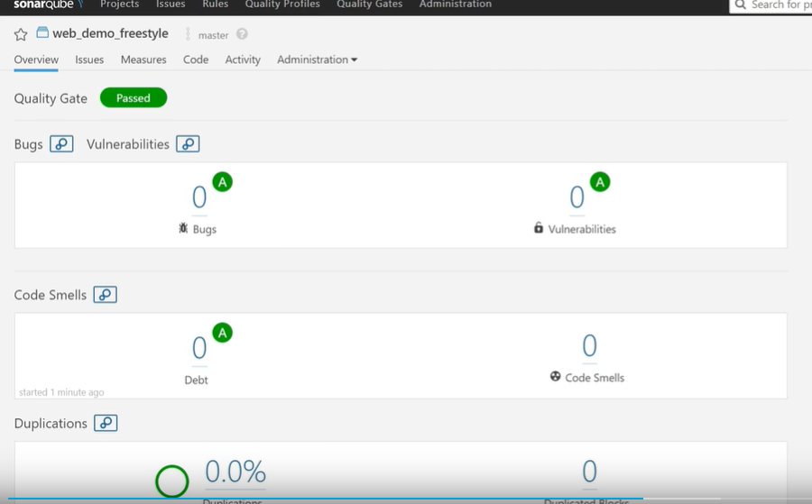Click the video progress bar at bottom
The image size is (812, 504).
coord(406,499)
